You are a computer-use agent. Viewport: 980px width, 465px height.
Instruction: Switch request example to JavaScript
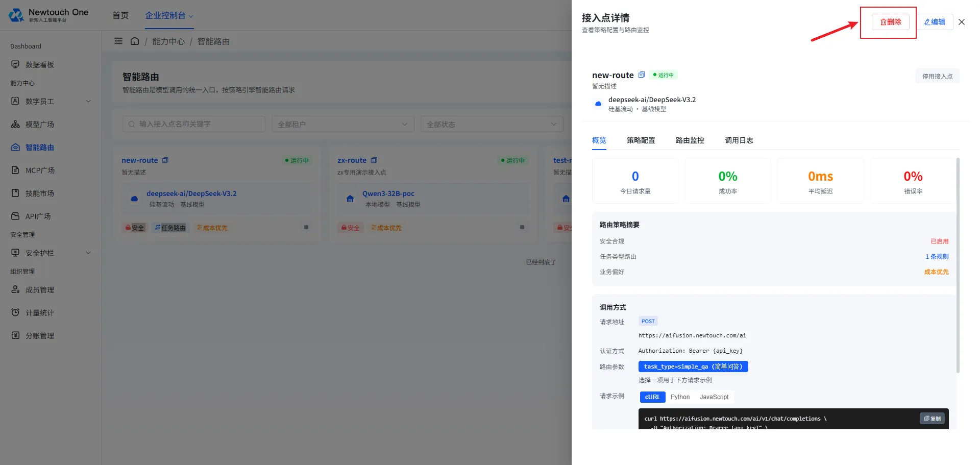click(714, 397)
